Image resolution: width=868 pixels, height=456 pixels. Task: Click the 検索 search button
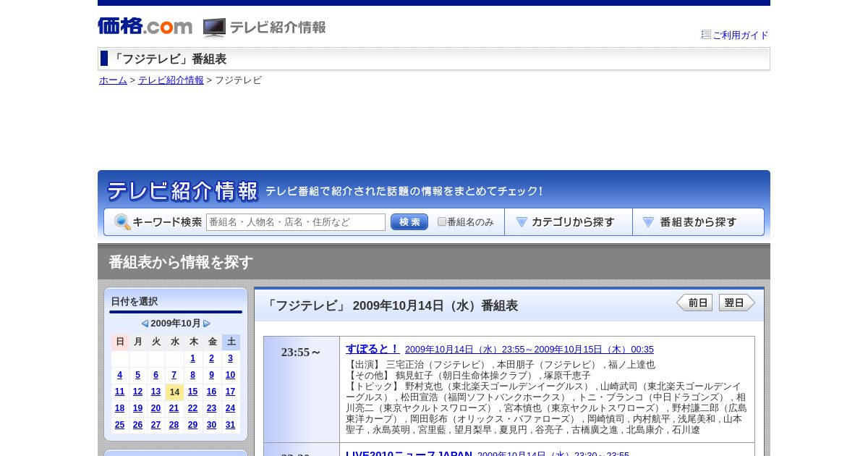tap(409, 222)
